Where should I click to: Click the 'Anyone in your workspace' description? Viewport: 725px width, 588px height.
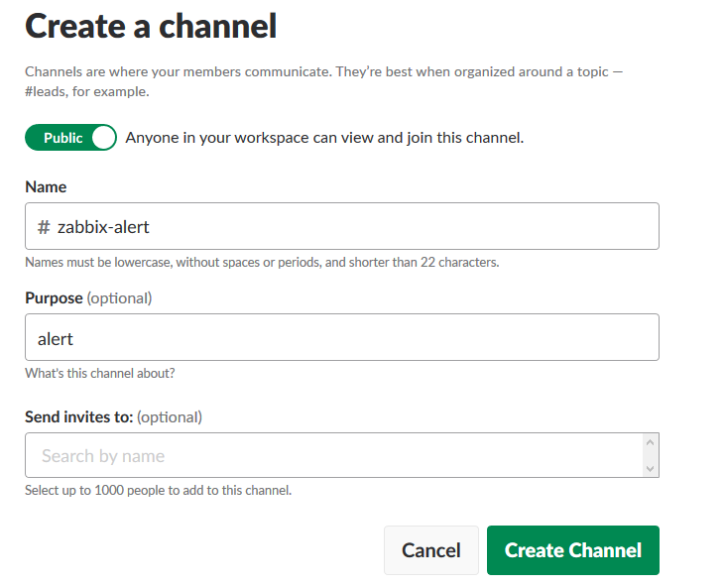pyautogui.click(x=324, y=138)
